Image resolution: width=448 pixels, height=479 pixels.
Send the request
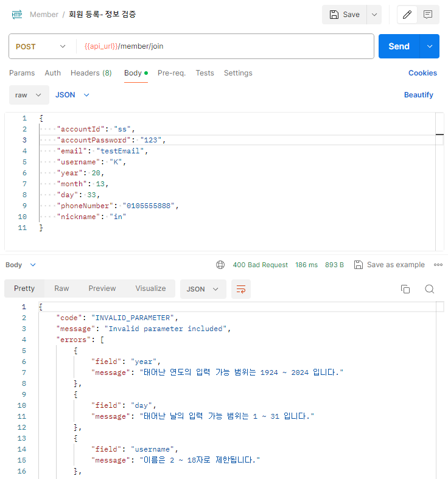(399, 46)
